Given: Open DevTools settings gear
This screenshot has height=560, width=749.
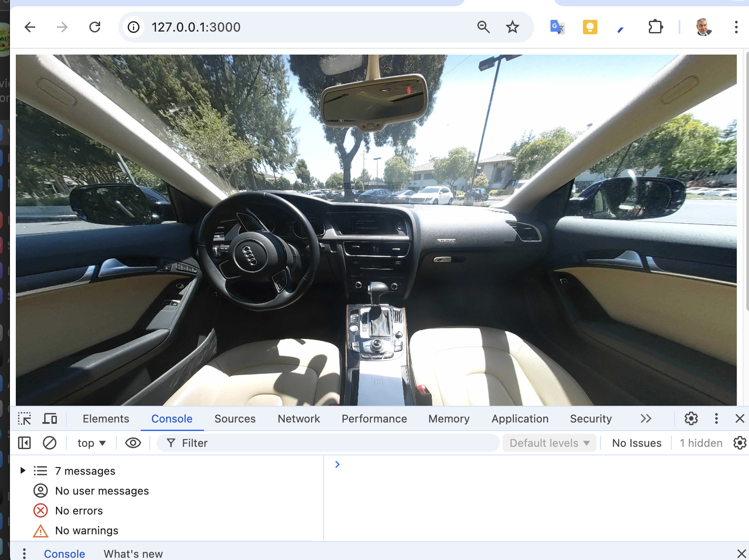Looking at the screenshot, I should click(x=691, y=419).
